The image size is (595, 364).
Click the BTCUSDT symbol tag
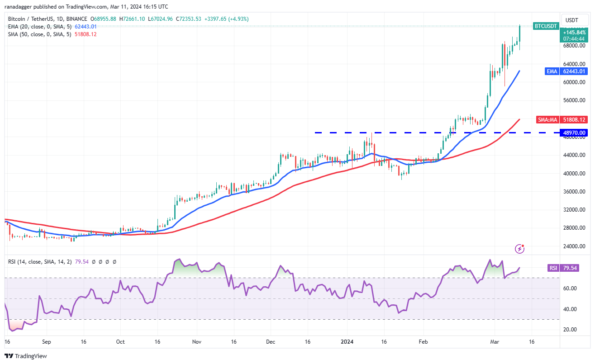point(545,26)
